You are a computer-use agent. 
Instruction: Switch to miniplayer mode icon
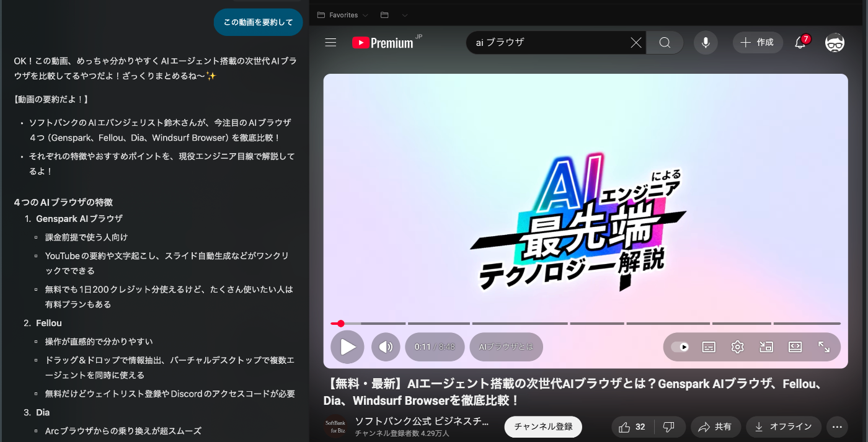tap(766, 347)
